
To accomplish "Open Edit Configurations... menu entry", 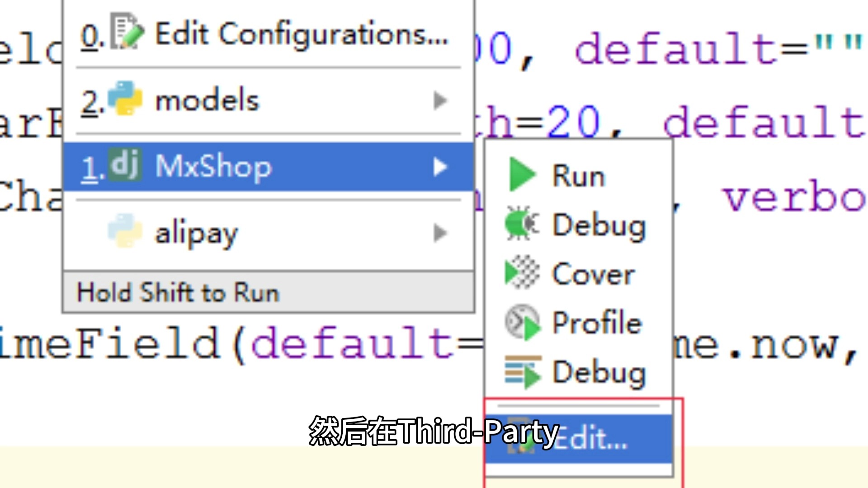I will point(269,34).
